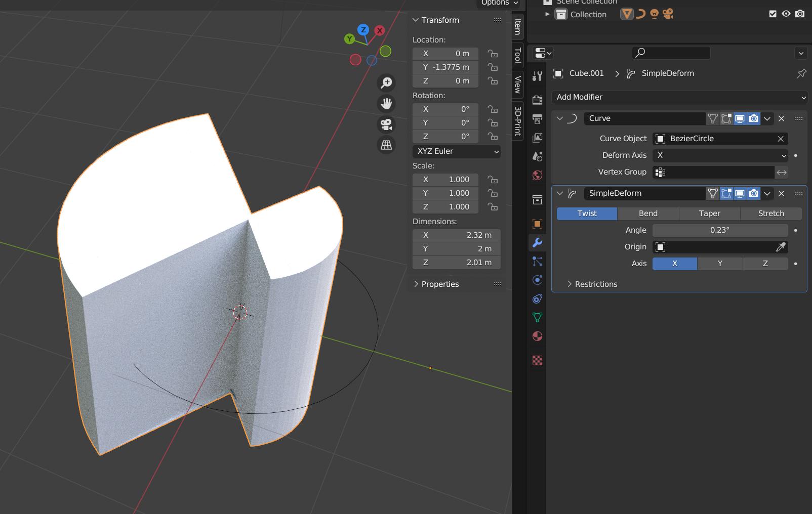
Task: Toggle Collection exclude checkbox in outliner
Action: [x=773, y=14]
